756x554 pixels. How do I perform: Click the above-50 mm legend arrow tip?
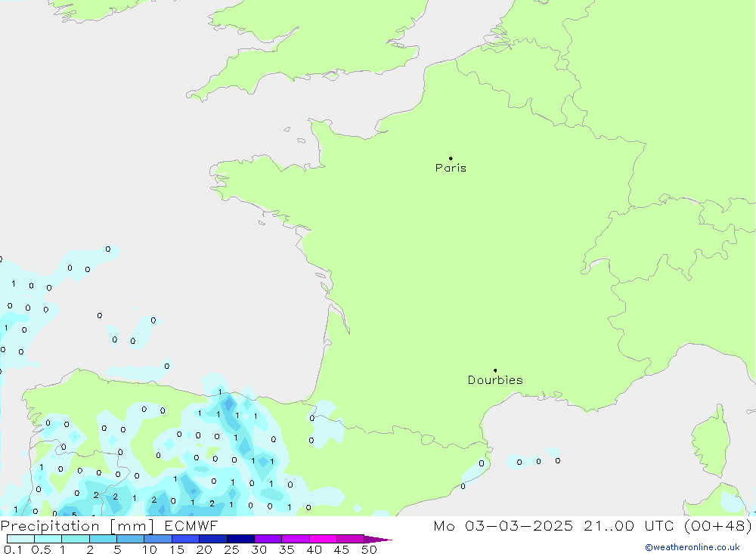coord(378,540)
